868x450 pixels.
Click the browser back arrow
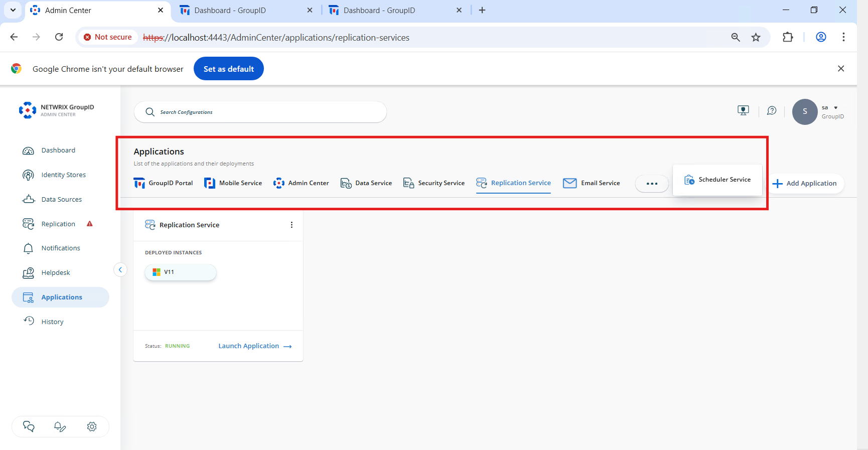(14, 37)
